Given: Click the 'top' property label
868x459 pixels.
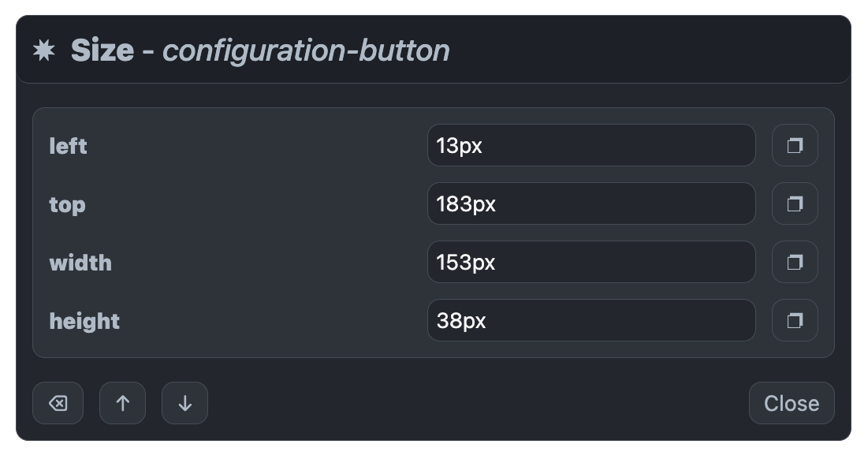Looking at the screenshot, I should (68, 205).
